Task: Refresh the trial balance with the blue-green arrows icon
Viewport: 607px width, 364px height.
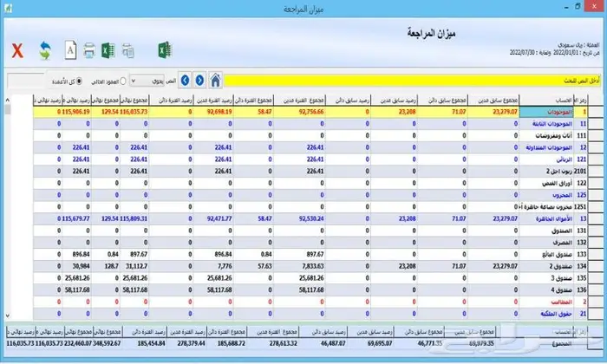Action: pos(45,50)
